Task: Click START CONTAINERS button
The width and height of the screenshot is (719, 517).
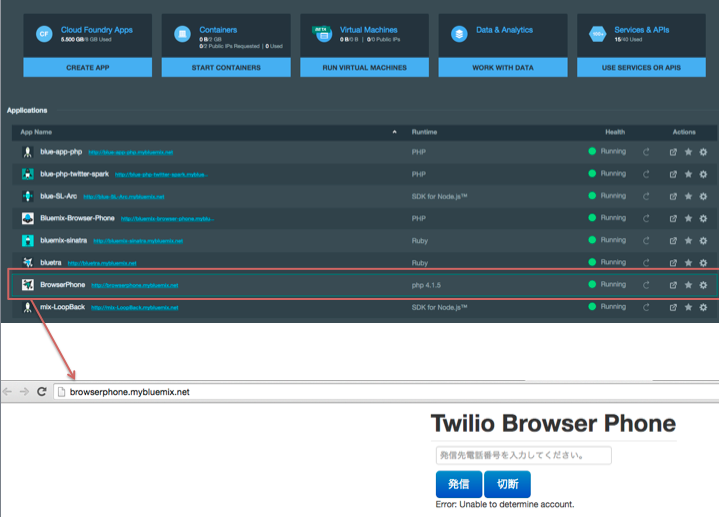Action: (226, 67)
